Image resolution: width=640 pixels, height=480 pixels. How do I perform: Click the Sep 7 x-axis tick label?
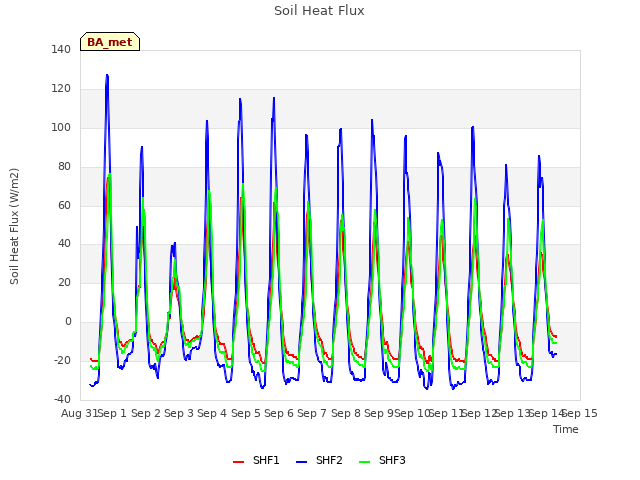tap(312, 413)
